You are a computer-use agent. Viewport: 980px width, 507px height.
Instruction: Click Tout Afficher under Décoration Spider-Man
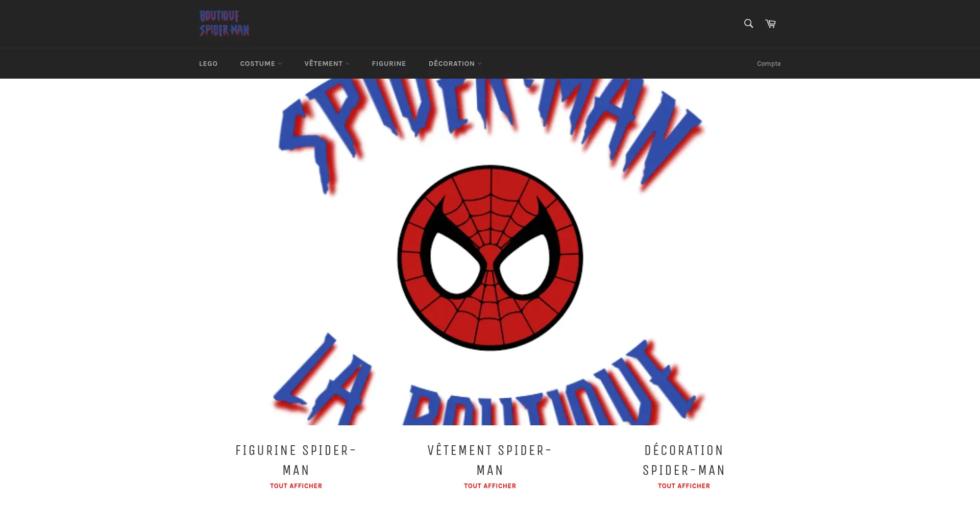(684, 486)
